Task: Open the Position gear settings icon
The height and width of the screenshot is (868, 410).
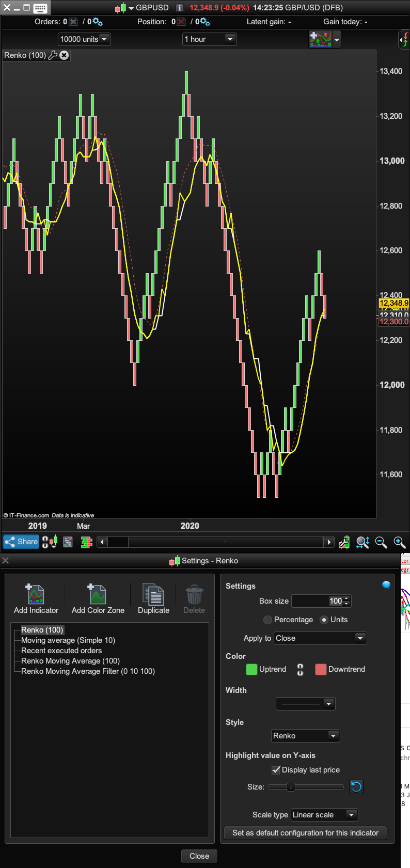Action: point(204,22)
